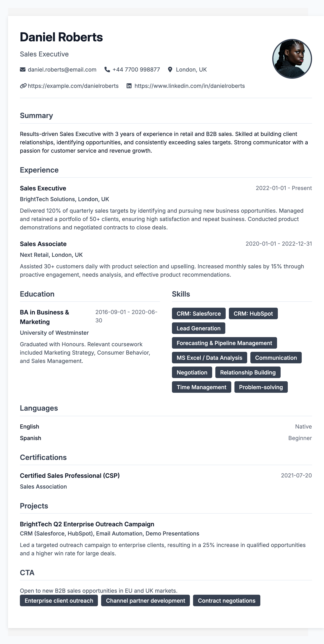The height and width of the screenshot is (644, 324).
Task: Select the Channel partner development tag
Action: click(145, 600)
